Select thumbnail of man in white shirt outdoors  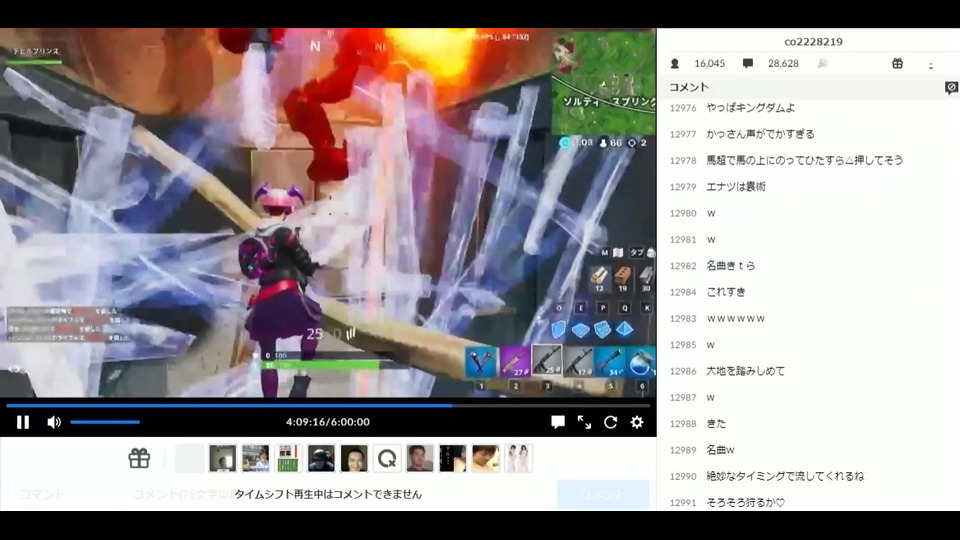(x=255, y=458)
